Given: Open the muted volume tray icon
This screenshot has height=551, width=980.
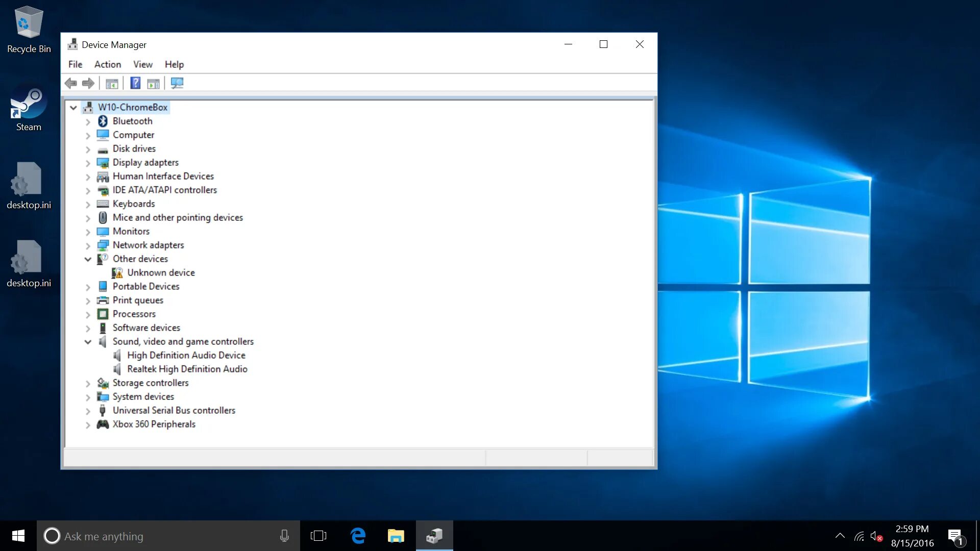Looking at the screenshot, I should tap(876, 536).
